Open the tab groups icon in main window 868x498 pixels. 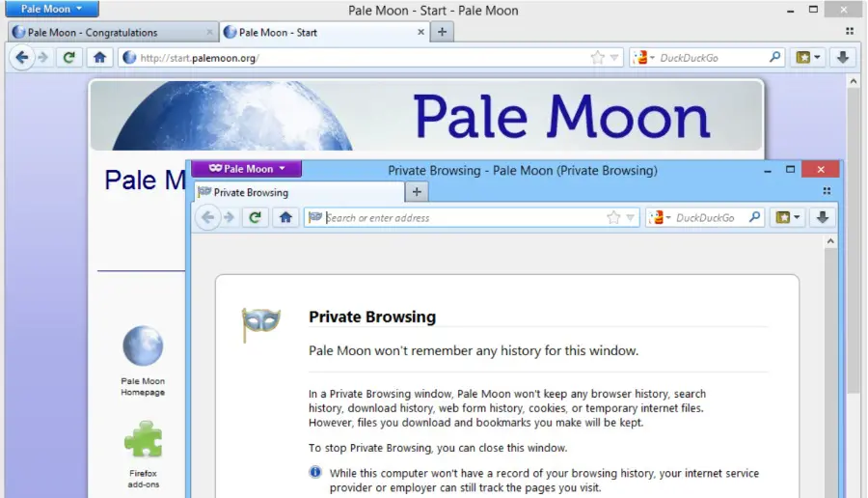[850, 32]
